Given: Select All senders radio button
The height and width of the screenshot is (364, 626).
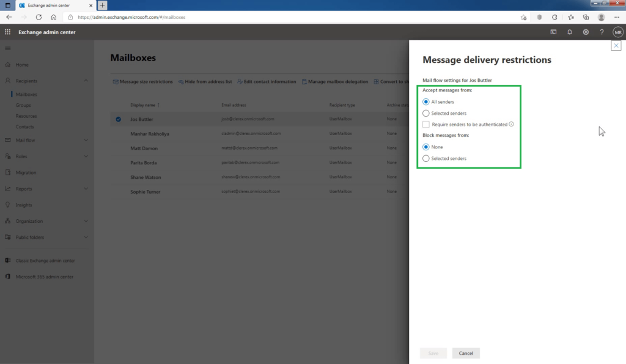Looking at the screenshot, I should point(426,101).
